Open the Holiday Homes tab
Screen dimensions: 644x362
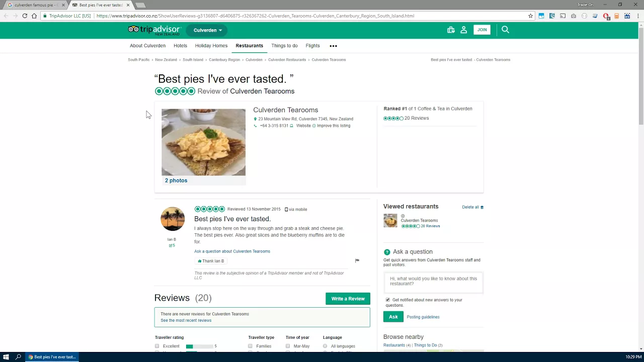(x=211, y=46)
